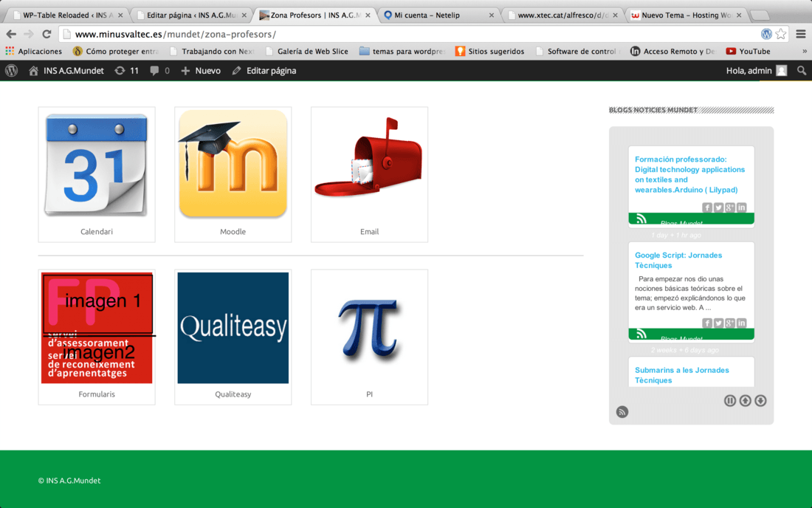Open the 11 pending updates item
The image size is (812, 508).
pyautogui.click(x=127, y=70)
